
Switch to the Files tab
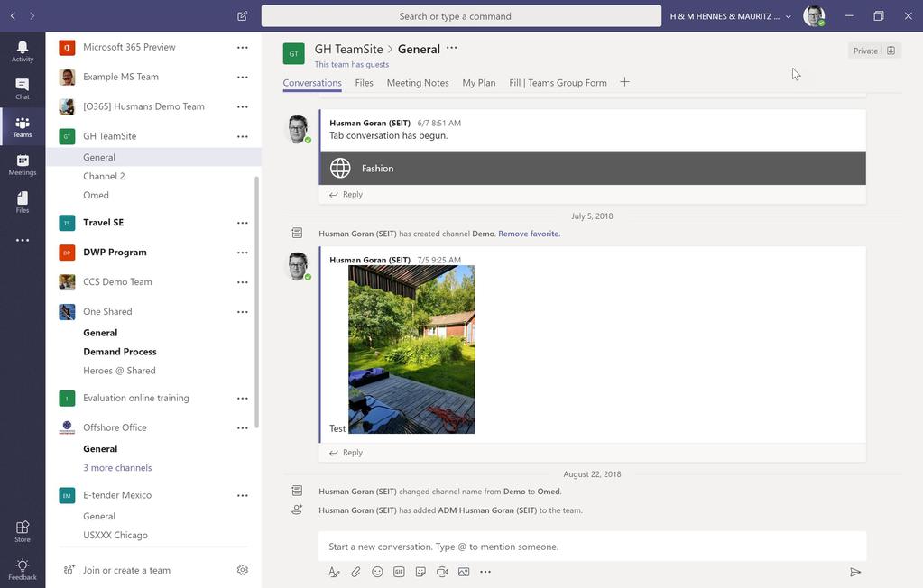(364, 83)
